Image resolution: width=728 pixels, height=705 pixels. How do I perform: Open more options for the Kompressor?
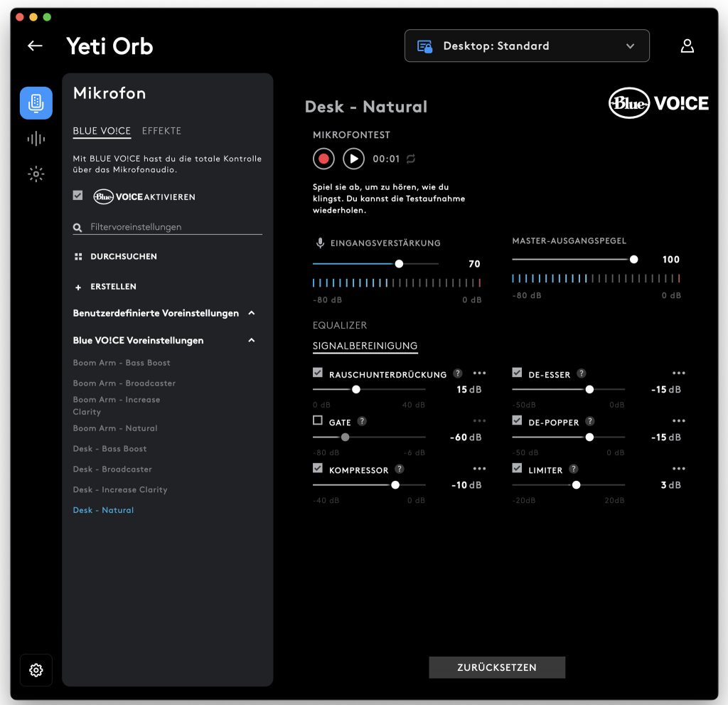pyautogui.click(x=479, y=468)
